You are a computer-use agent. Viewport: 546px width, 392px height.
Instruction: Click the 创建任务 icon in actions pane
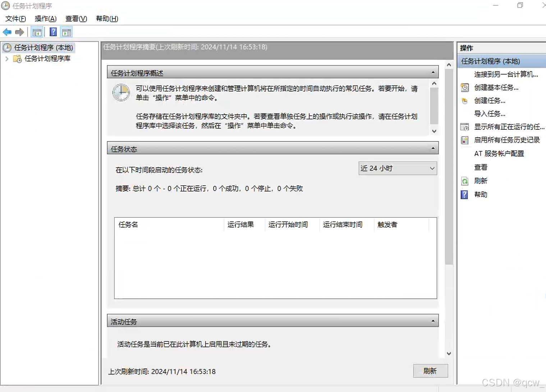point(465,101)
